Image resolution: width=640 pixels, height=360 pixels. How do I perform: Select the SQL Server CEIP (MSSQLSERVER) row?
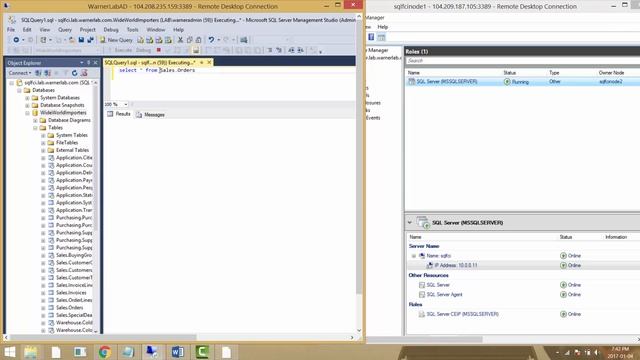(522, 314)
